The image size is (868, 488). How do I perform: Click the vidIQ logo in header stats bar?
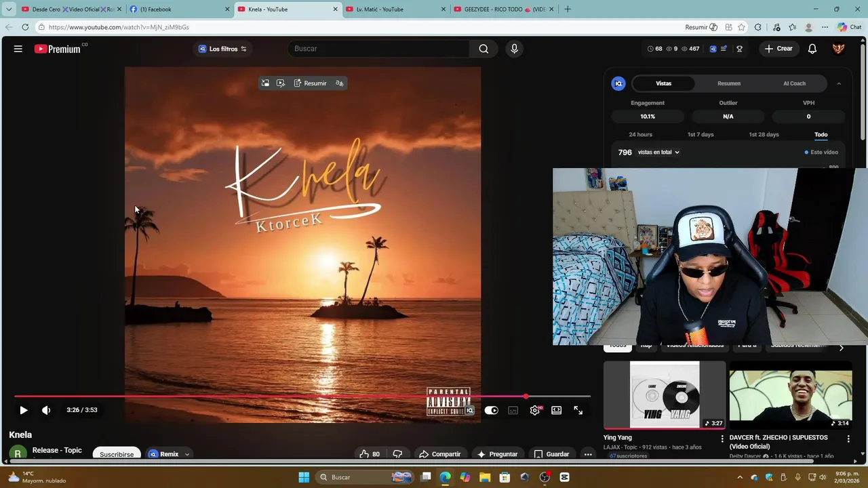713,49
